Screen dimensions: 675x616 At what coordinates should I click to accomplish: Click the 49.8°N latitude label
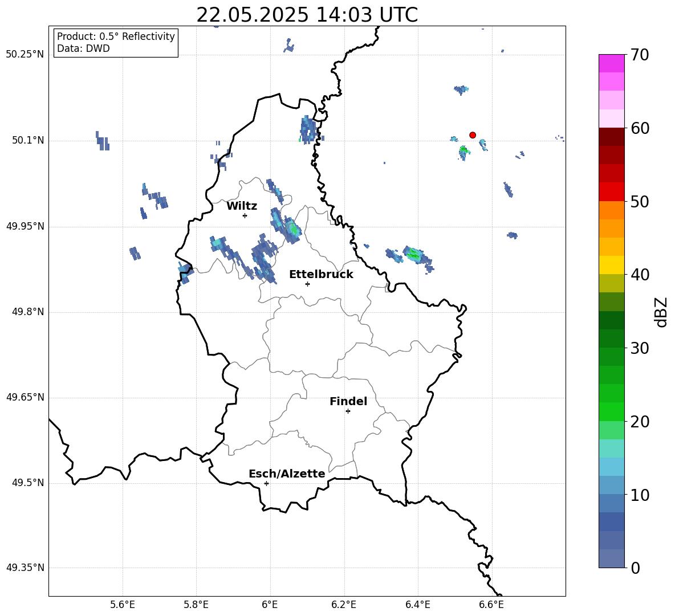click(28, 312)
